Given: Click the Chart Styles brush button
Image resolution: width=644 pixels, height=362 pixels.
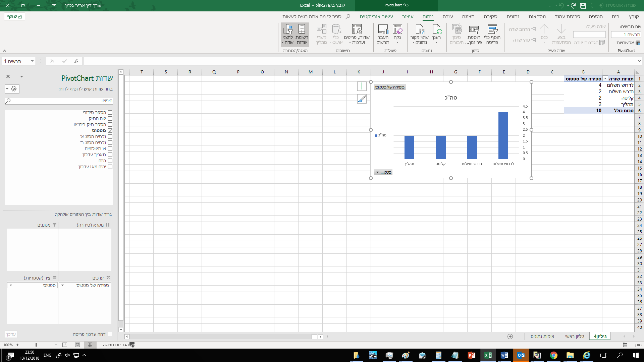Looking at the screenshot, I should pyautogui.click(x=362, y=99).
